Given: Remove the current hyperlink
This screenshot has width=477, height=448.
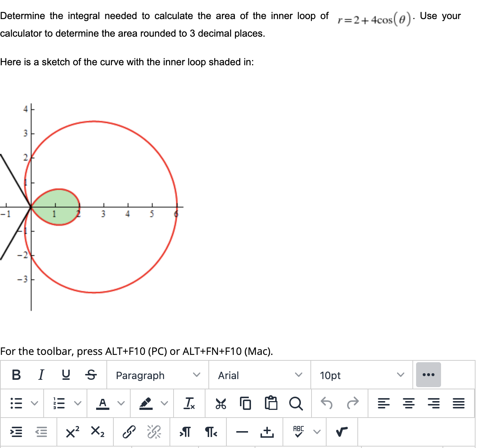Looking at the screenshot, I should pos(153,433).
